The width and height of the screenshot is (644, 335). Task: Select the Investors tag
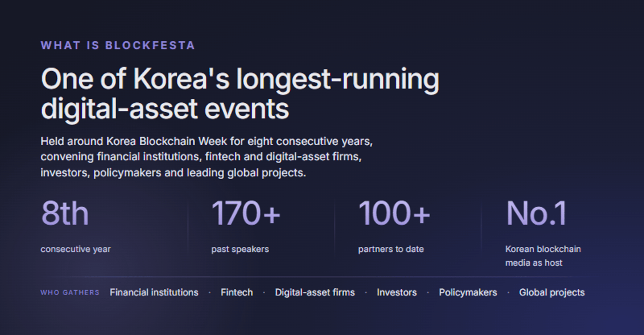397,293
